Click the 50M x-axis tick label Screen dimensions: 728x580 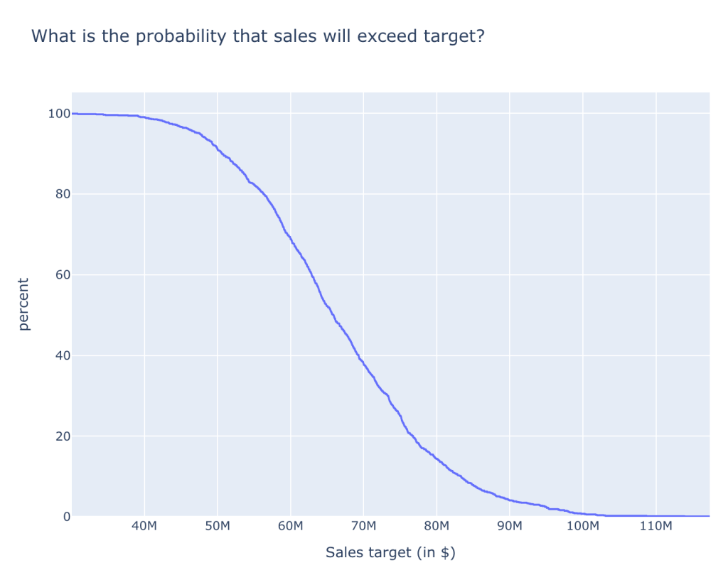[218, 527]
